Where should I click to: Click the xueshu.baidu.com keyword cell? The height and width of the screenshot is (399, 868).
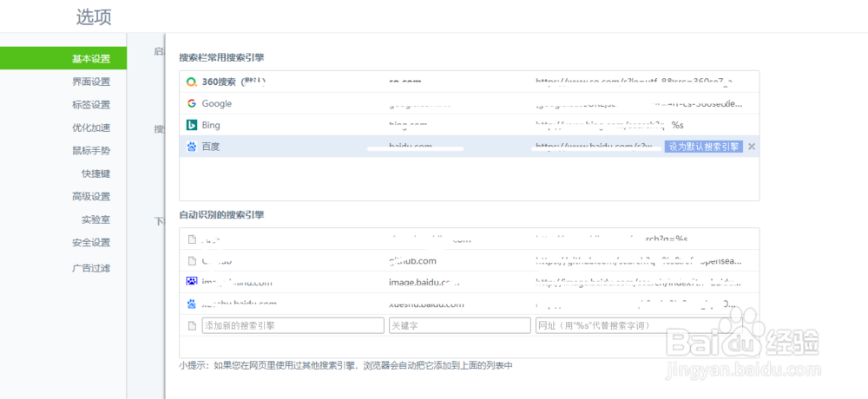point(426,304)
